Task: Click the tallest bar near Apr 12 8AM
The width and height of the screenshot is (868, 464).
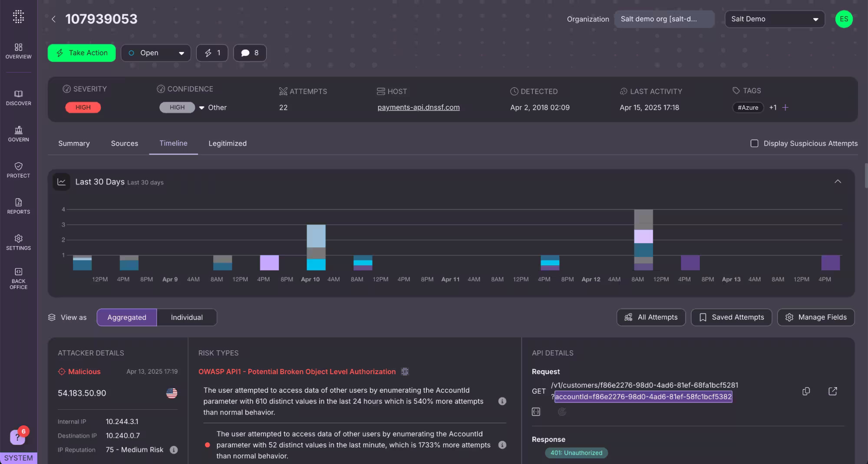Action: pyautogui.click(x=643, y=240)
